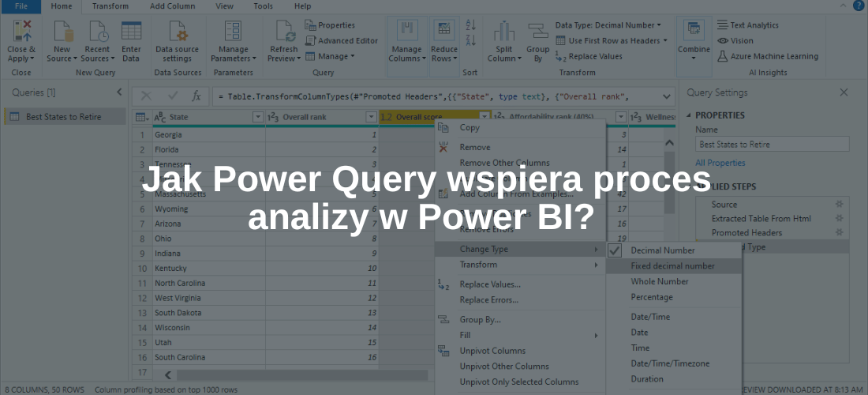Open Change Type submenu
Image resolution: width=868 pixels, height=395 pixels.
(520, 250)
